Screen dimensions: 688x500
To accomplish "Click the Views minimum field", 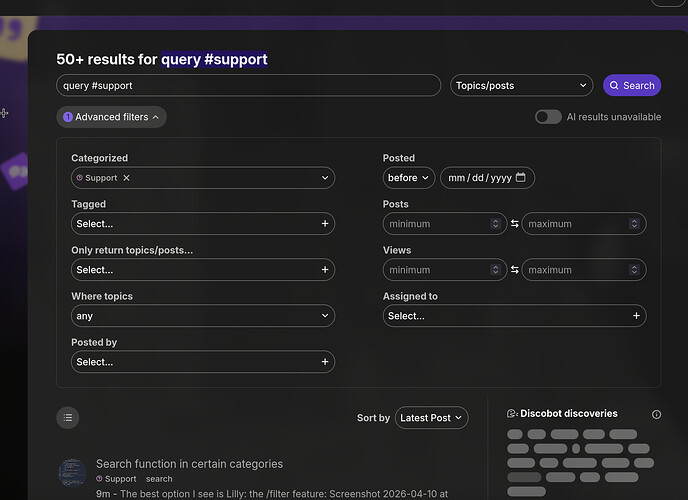I will [444, 270].
